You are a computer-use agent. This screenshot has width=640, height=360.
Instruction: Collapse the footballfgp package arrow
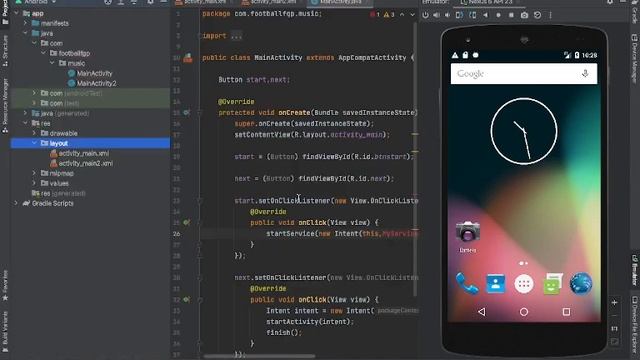pos(43,53)
